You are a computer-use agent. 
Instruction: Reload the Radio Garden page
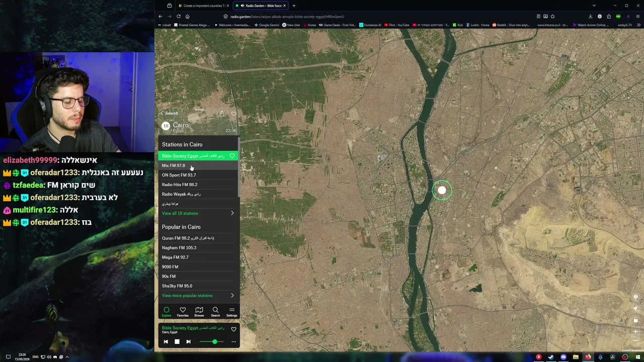[x=178, y=16]
